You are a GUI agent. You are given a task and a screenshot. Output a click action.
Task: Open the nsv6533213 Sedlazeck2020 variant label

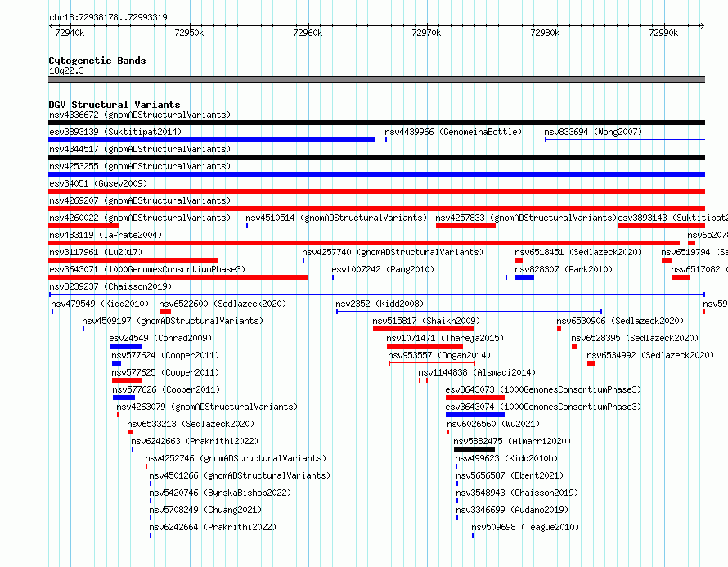click(x=191, y=424)
